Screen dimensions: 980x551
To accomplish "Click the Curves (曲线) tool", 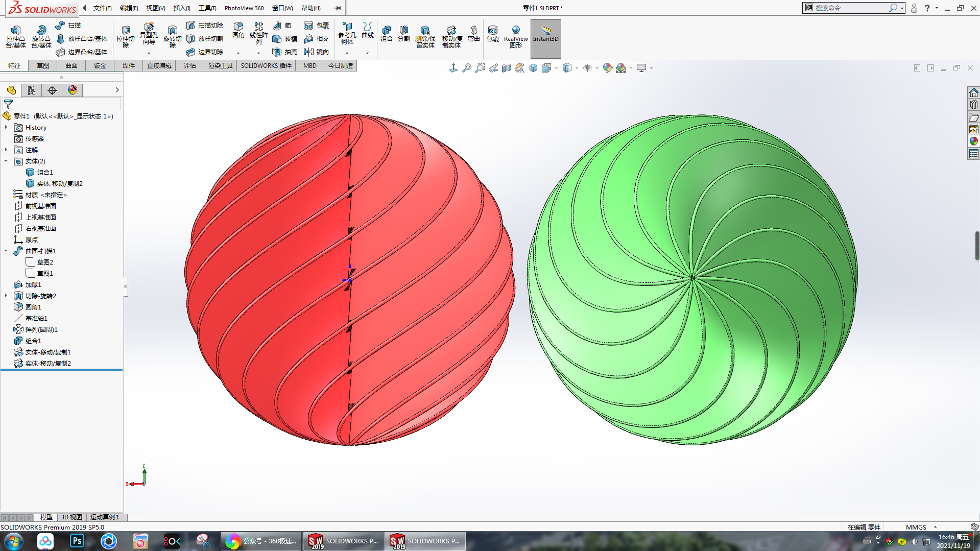I will (x=368, y=31).
